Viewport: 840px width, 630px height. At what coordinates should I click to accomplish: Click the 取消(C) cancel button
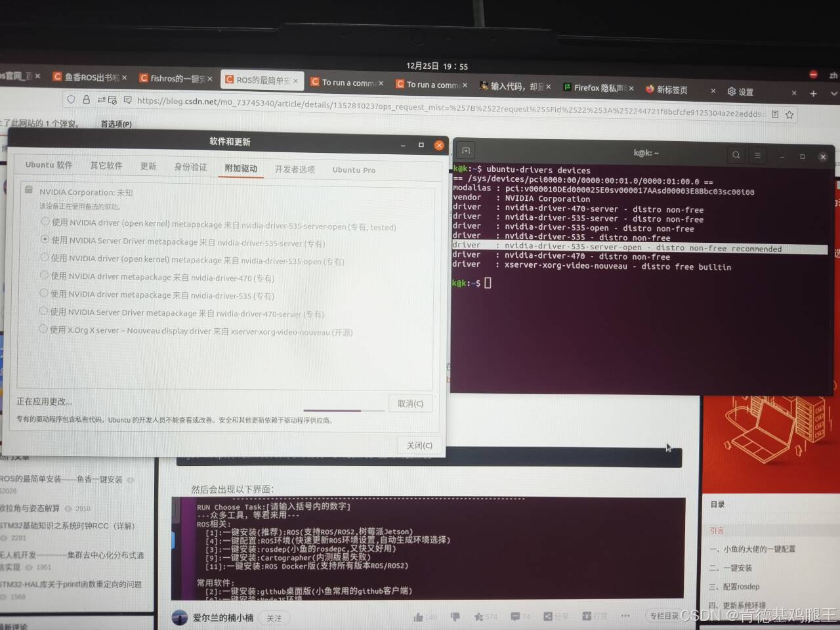410,404
